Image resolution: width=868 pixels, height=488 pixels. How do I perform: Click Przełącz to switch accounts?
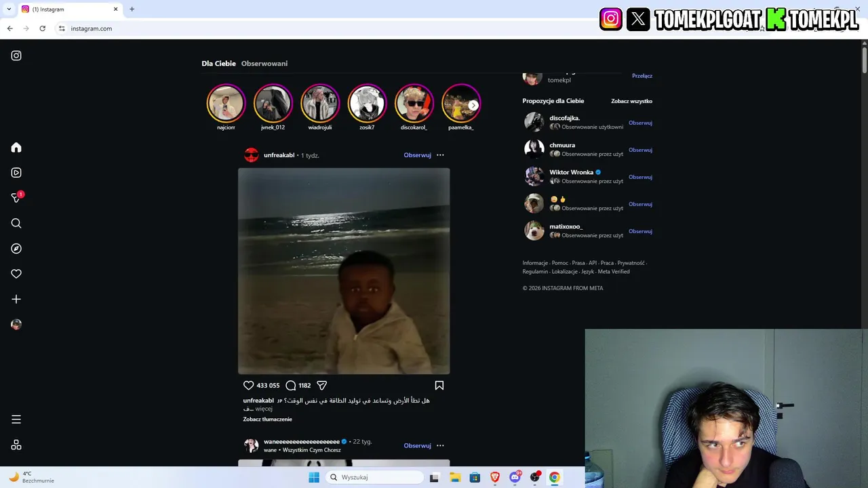[x=642, y=76]
